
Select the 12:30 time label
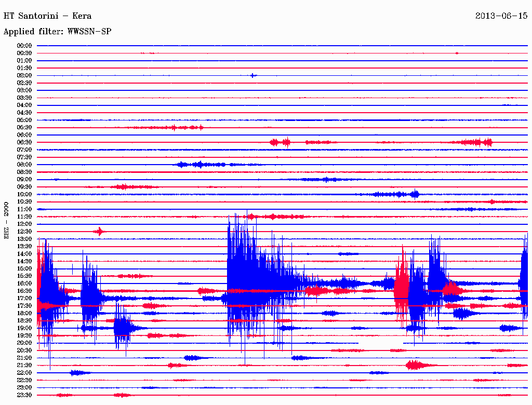tap(24, 232)
